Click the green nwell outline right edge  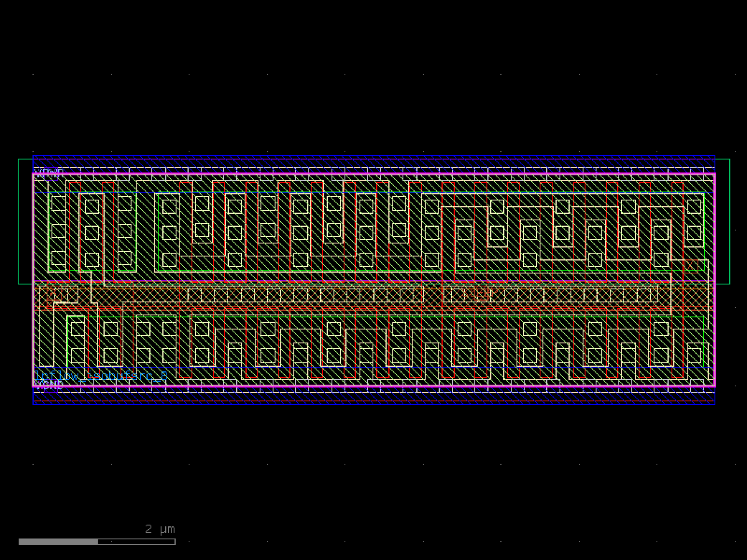tap(729, 222)
